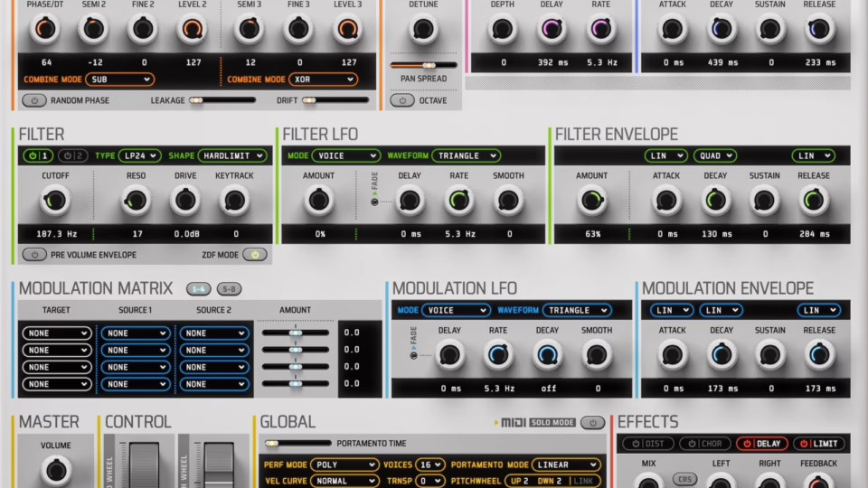Adjust the DRIFT slider
Screen dimensions: 868x488
(336, 100)
